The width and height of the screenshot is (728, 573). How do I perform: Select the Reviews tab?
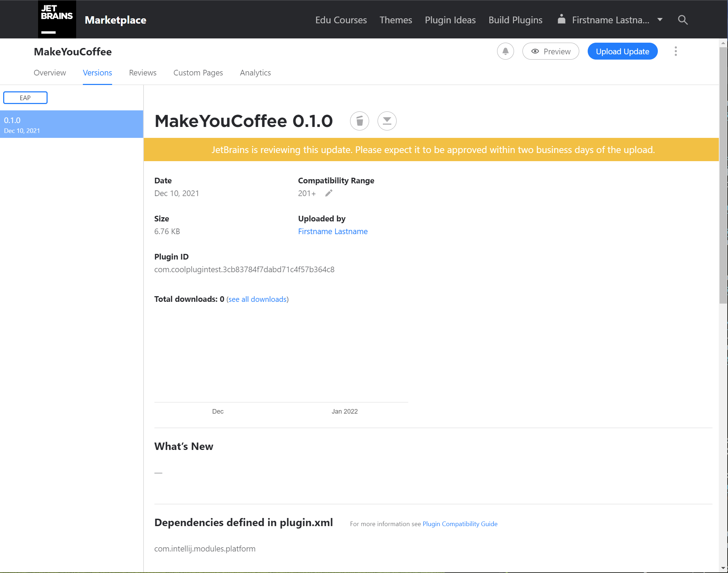coord(143,73)
